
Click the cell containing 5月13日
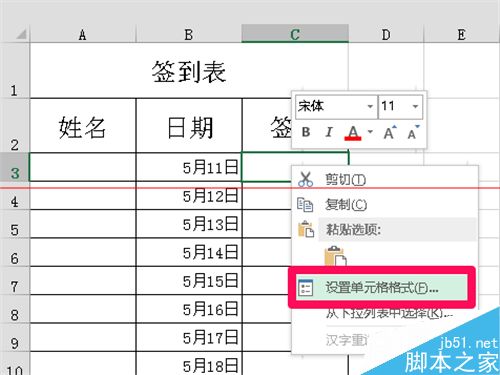pyautogui.click(x=189, y=224)
